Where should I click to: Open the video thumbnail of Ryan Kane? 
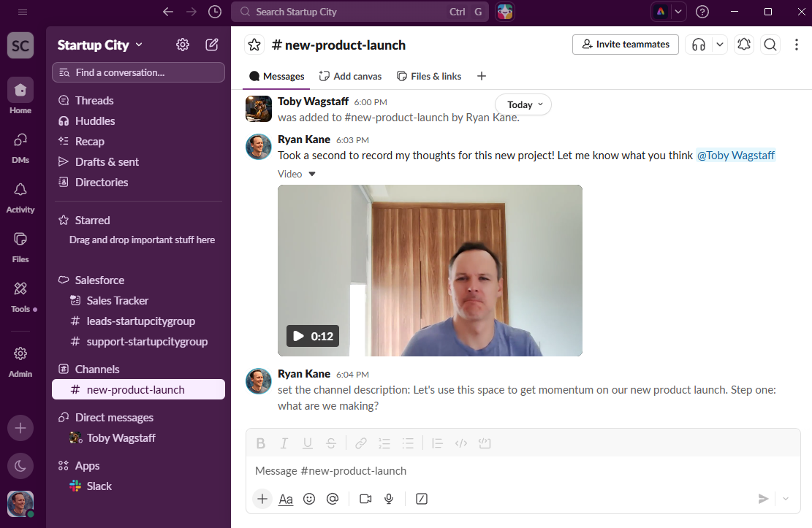[430, 270]
